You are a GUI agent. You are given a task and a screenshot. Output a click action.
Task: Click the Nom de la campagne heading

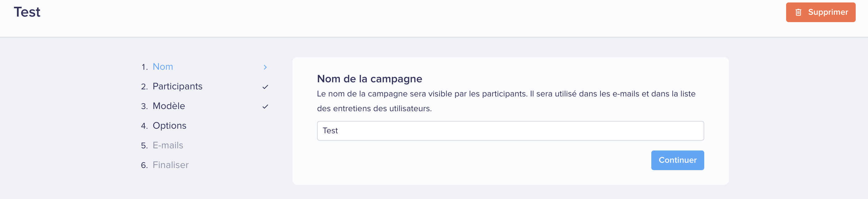369,79
